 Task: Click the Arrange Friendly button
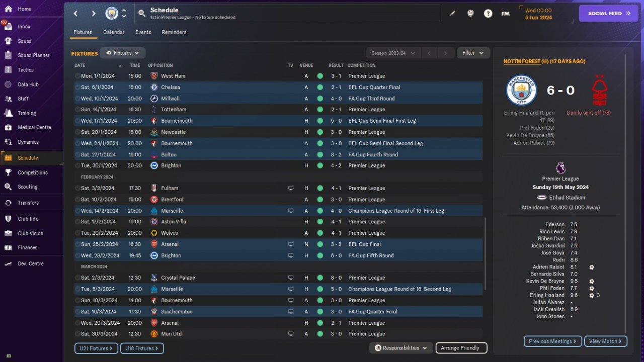click(x=461, y=348)
